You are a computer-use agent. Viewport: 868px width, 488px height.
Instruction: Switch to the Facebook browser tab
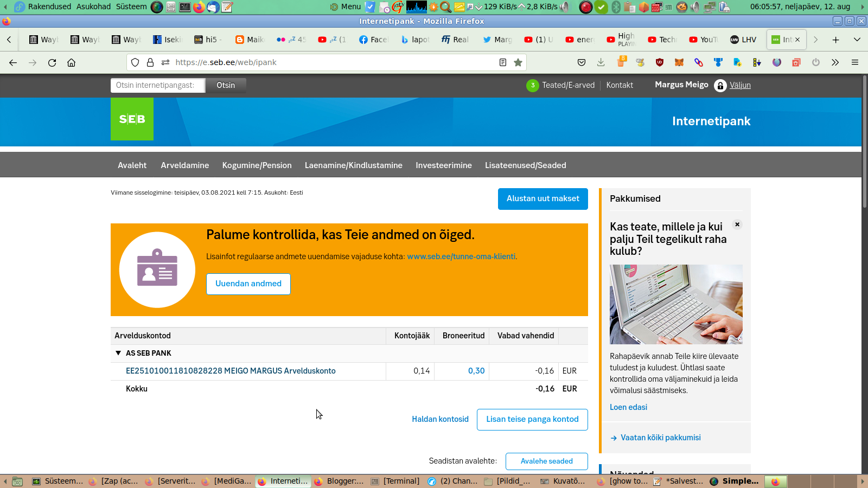374,40
